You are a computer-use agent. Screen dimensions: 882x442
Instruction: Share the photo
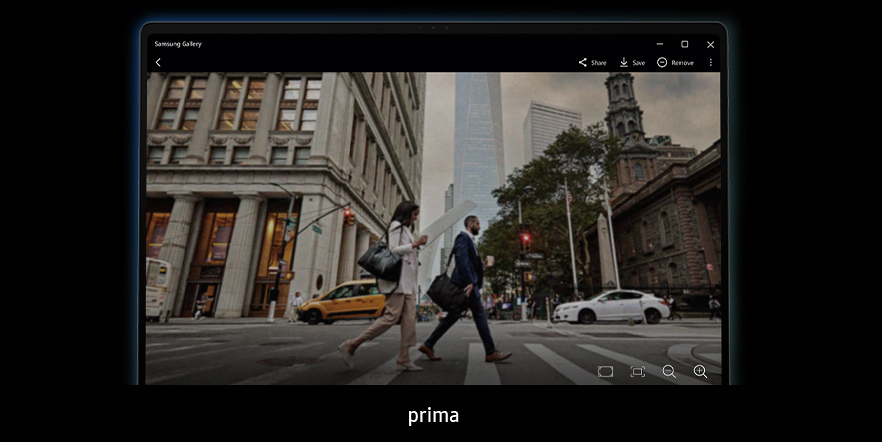pyautogui.click(x=592, y=62)
